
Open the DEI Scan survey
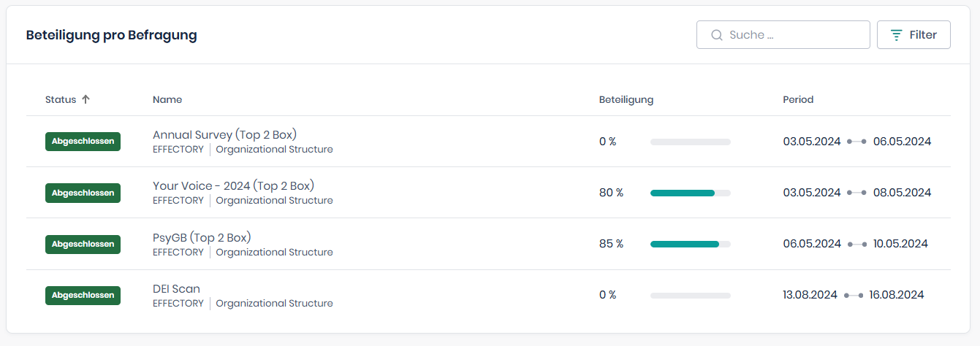click(x=176, y=288)
